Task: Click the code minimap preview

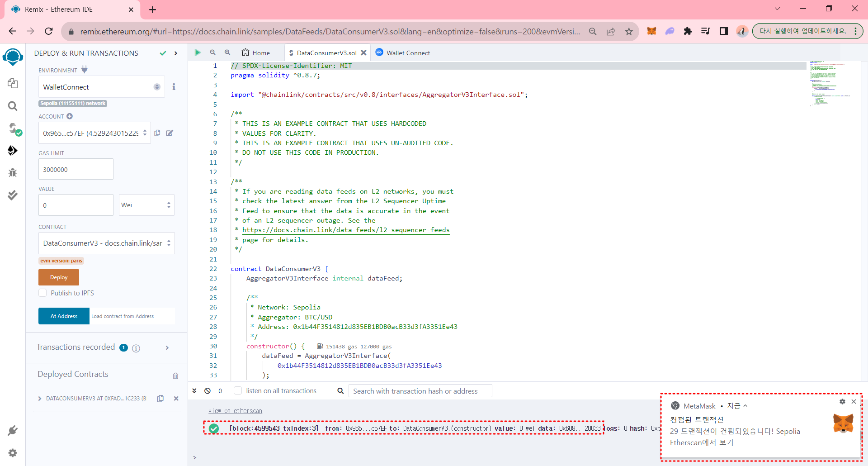Action: (x=830, y=84)
